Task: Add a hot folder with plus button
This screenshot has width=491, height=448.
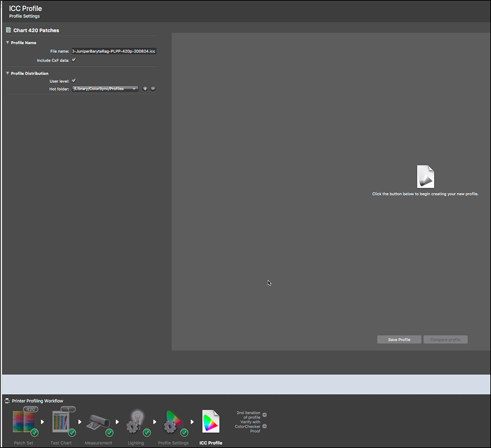Action: click(145, 89)
